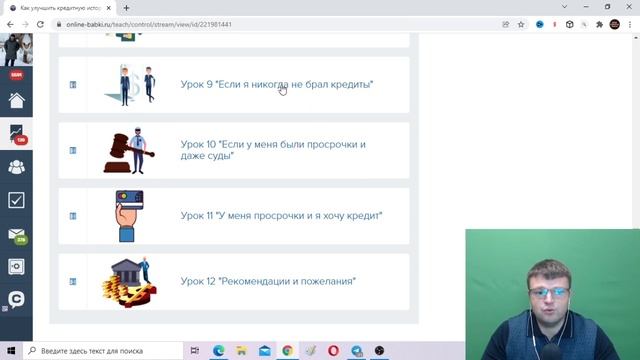640x360 pixels.
Task: Click the Windows search box "Введите здесь текст для поиска"
Action: point(103,351)
